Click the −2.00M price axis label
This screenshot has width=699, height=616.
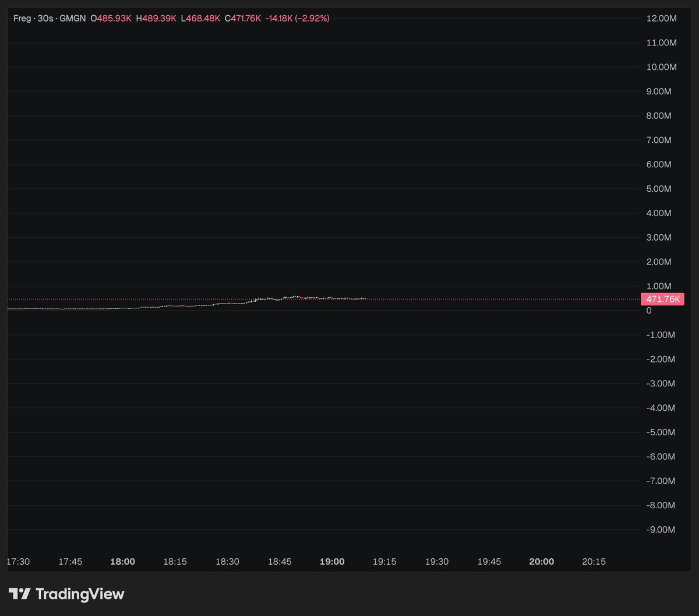pyautogui.click(x=661, y=359)
